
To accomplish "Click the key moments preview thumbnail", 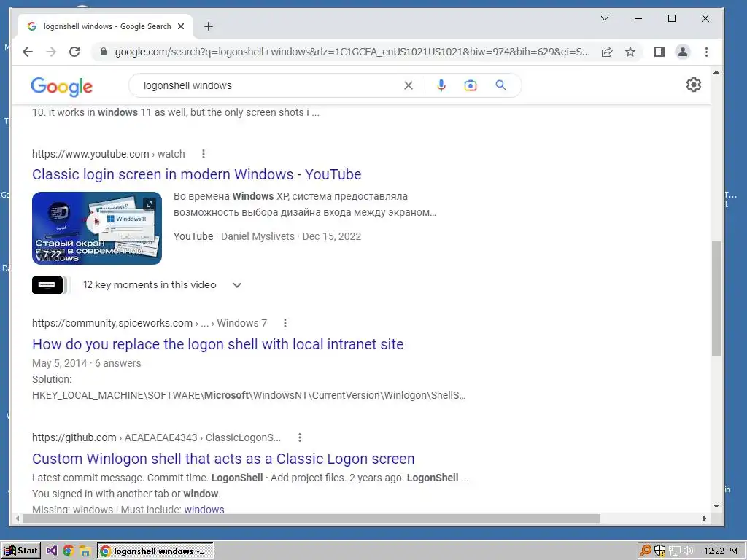I will 47,285.
